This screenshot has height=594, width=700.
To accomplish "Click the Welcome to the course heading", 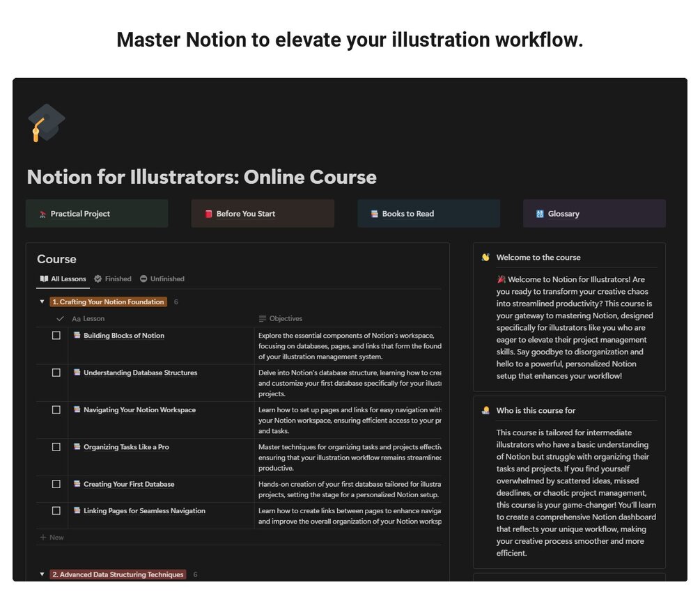I will click(x=538, y=258).
